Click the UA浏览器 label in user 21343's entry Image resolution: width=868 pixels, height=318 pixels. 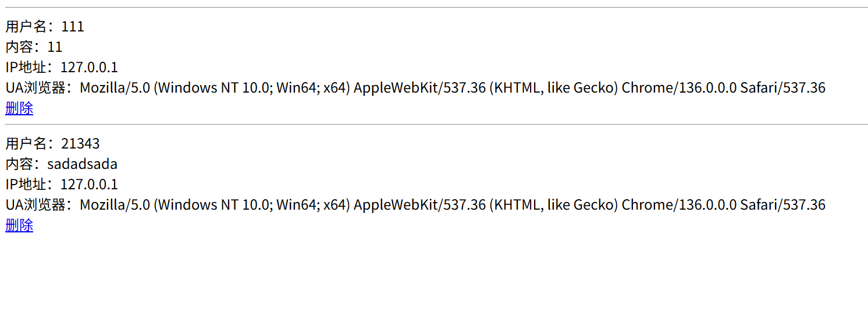coord(35,205)
